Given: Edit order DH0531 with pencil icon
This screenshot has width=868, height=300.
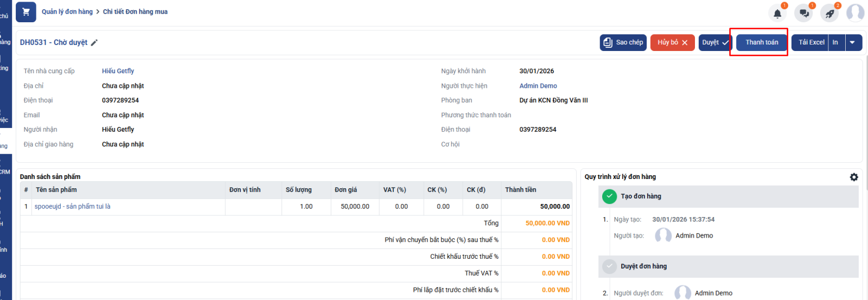Looking at the screenshot, I should (x=94, y=43).
